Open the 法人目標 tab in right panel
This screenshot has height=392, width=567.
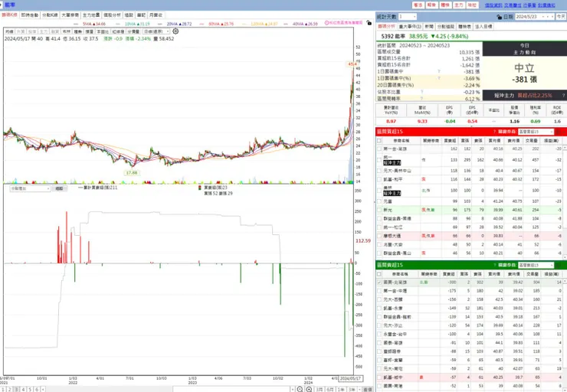point(483,26)
